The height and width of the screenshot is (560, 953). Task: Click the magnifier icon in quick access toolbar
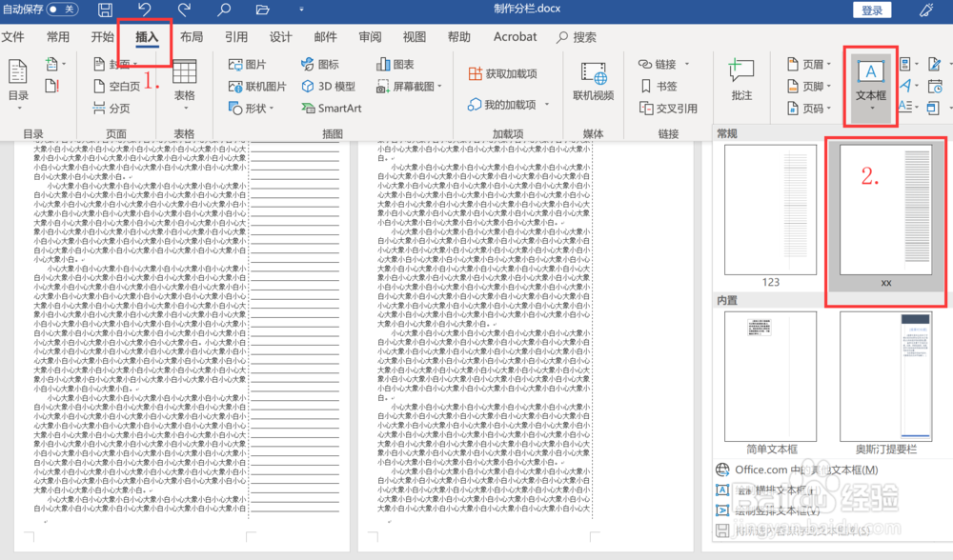point(224,10)
